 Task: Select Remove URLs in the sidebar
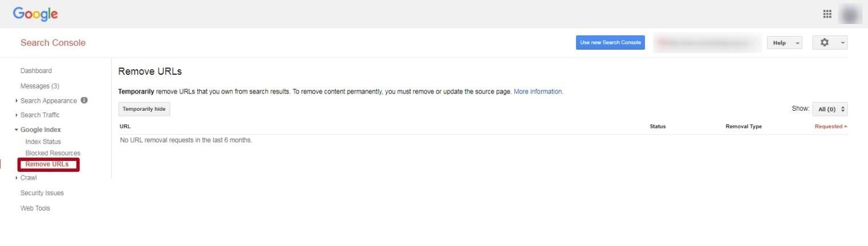(x=47, y=164)
